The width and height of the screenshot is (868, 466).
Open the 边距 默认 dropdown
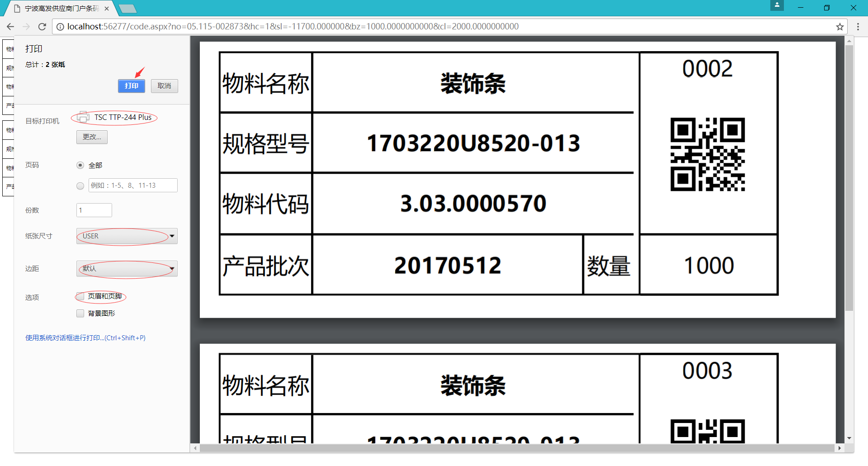127,269
